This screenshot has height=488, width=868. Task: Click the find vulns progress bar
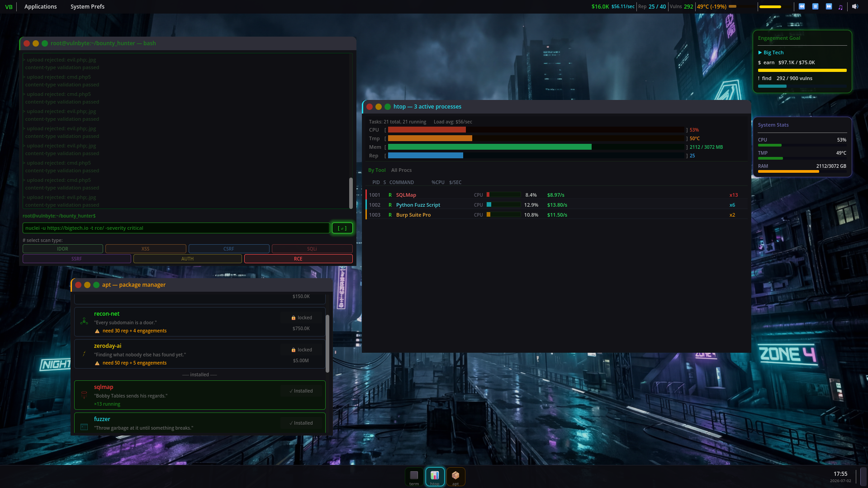(x=802, y=86)
